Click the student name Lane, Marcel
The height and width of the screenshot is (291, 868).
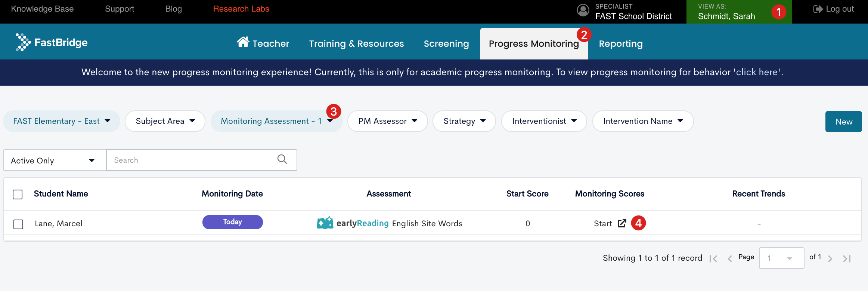coord(59,224)
